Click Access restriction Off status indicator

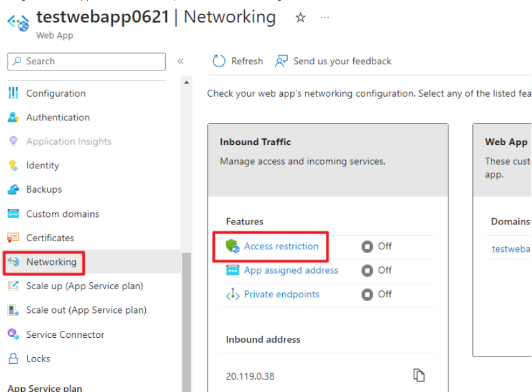pos(376,246)
